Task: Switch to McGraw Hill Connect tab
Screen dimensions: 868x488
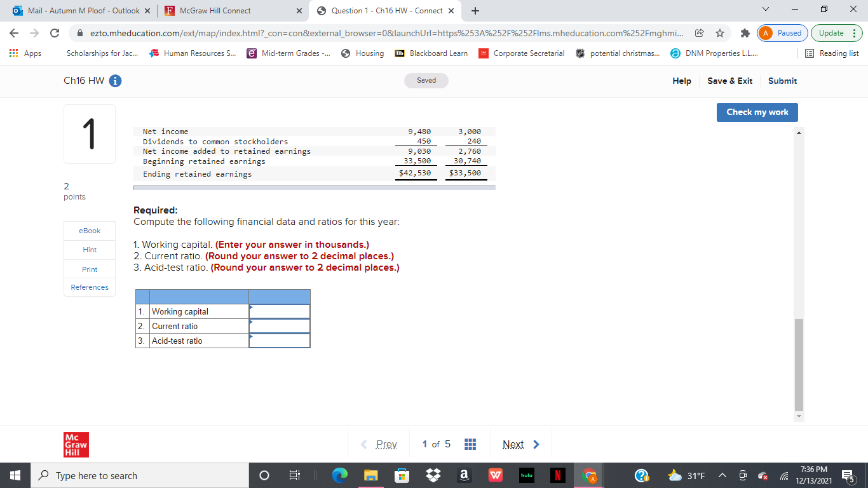Action: 215,11
